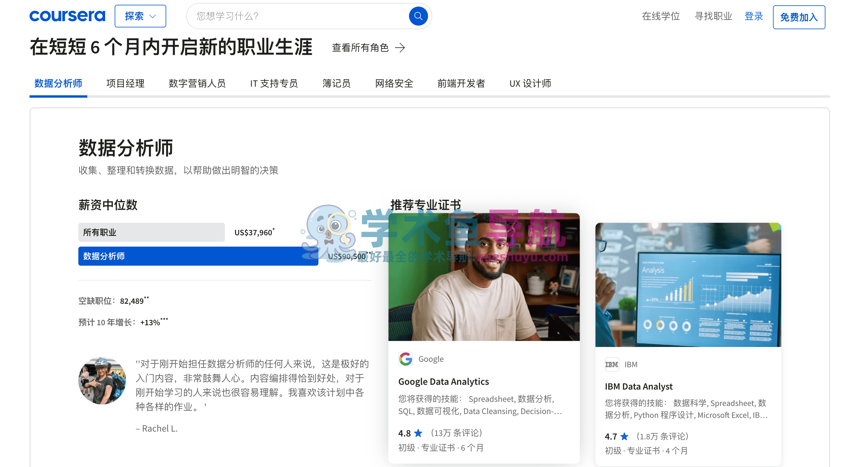Click the 寻找职业 link
The image size is (868, 467).
coord(713,16)
